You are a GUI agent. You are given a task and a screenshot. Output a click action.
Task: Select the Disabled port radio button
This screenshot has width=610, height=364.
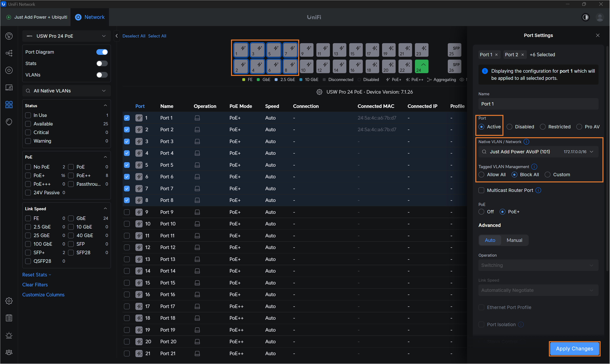coord(510,127)
